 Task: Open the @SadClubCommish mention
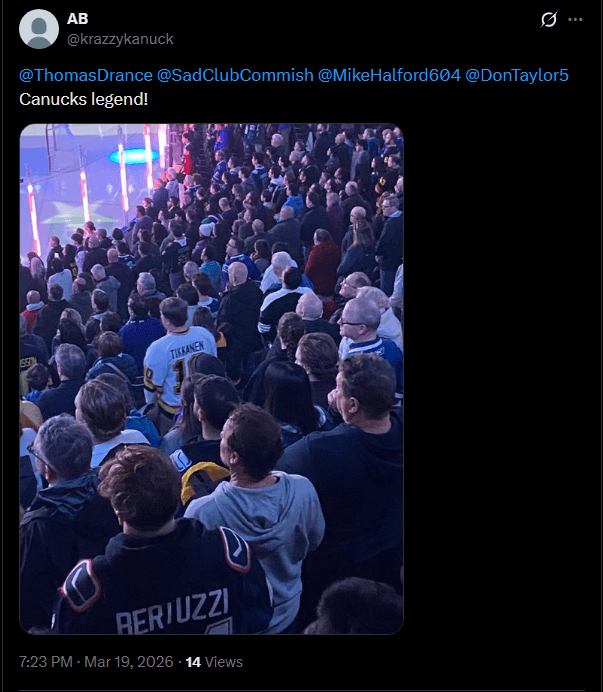tap(235, 75)
